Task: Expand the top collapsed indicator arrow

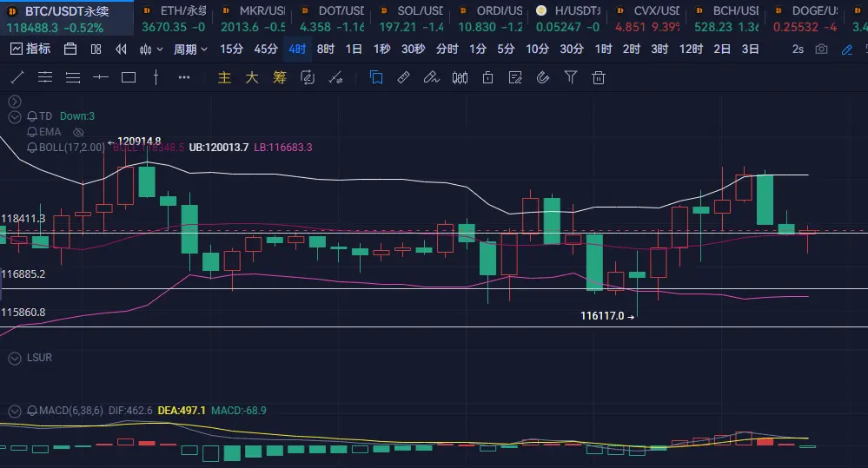Action: 15,102
